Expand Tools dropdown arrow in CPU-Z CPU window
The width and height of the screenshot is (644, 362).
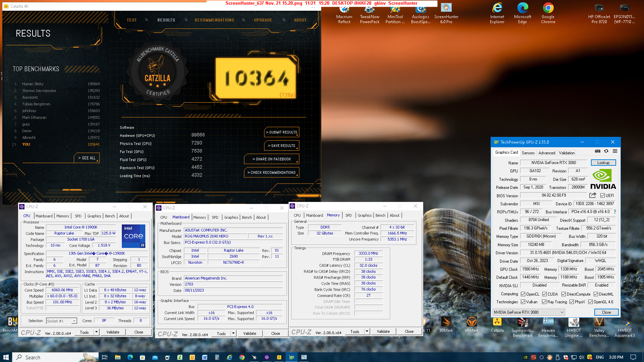click(96, 332)
